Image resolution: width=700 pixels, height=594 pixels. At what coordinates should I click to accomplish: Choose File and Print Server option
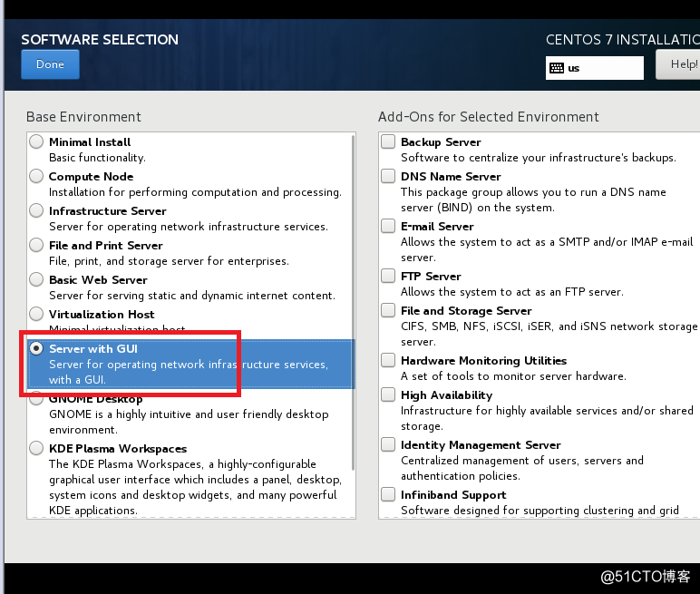click(36, 245)
